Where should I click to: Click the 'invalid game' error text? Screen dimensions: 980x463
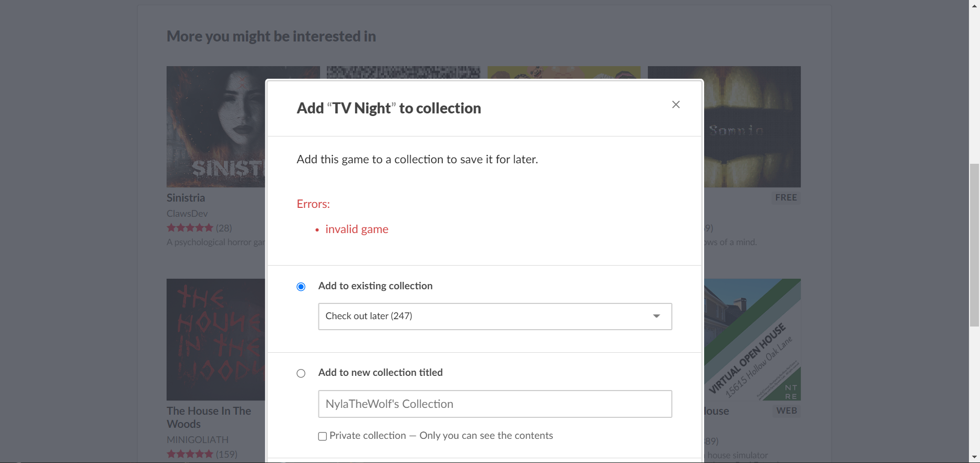tap(357, 229)
